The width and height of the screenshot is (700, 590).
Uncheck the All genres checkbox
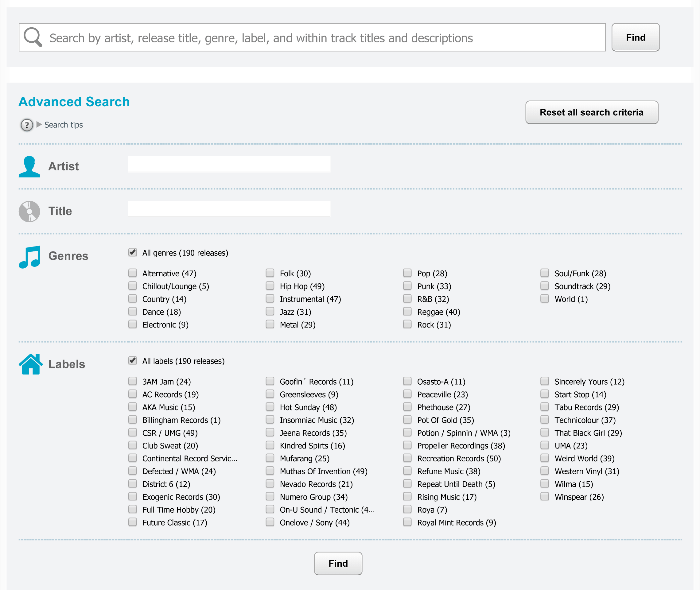click(132, 253)
